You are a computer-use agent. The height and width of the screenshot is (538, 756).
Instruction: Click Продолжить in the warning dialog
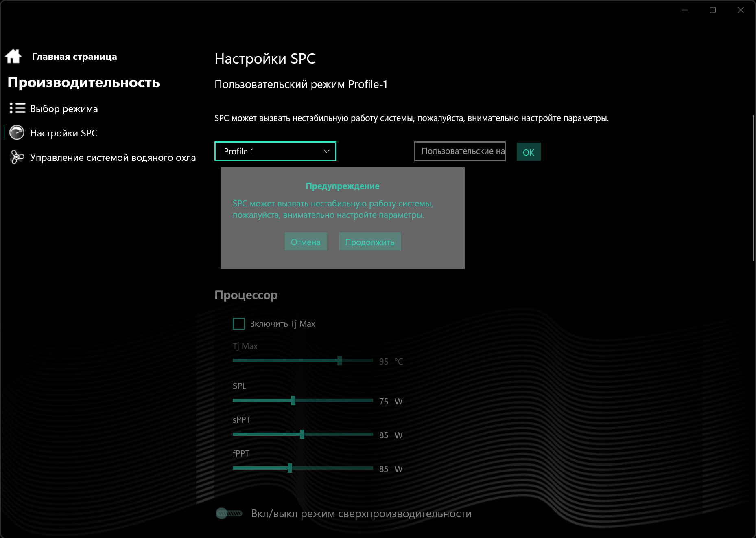(x=370, y=242)
